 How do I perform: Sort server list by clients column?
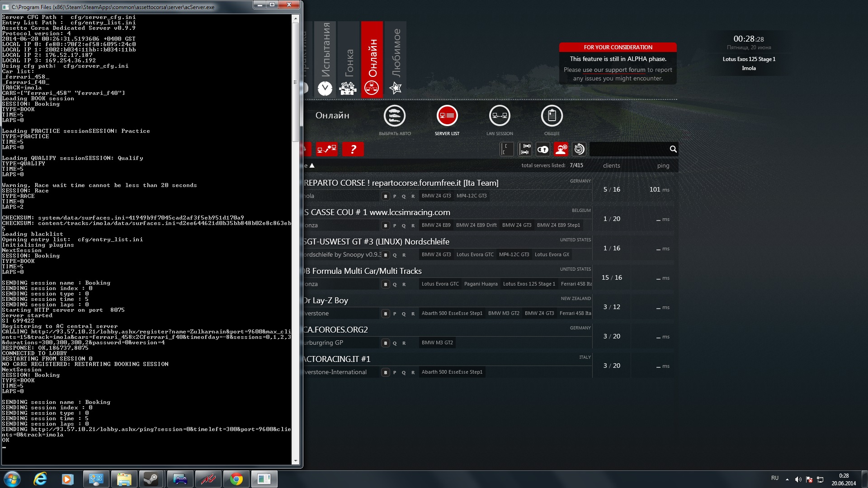point(611,165)
